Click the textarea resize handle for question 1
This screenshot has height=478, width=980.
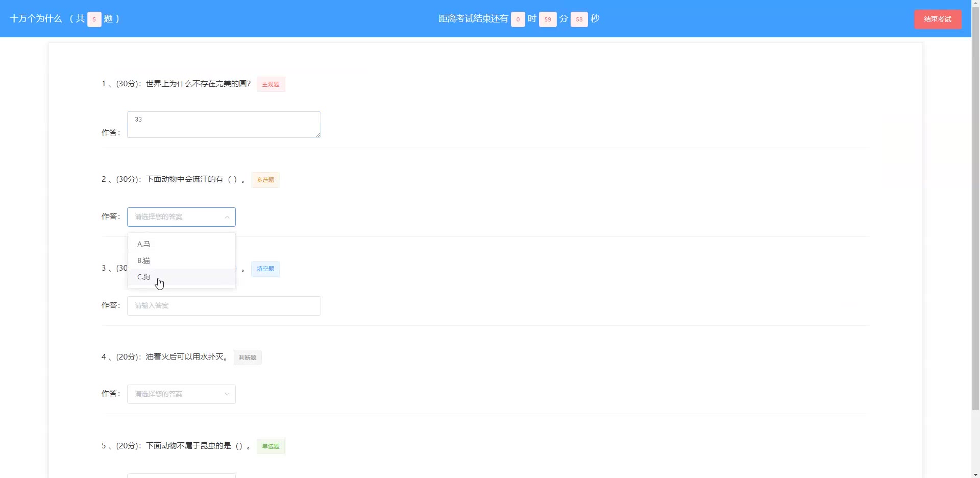(x=317, y=134)
